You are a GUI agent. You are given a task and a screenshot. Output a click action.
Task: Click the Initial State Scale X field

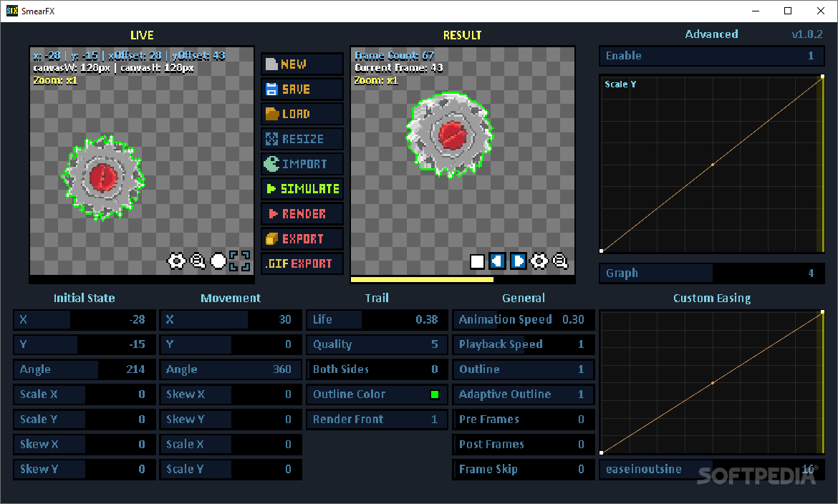(85, 394)
